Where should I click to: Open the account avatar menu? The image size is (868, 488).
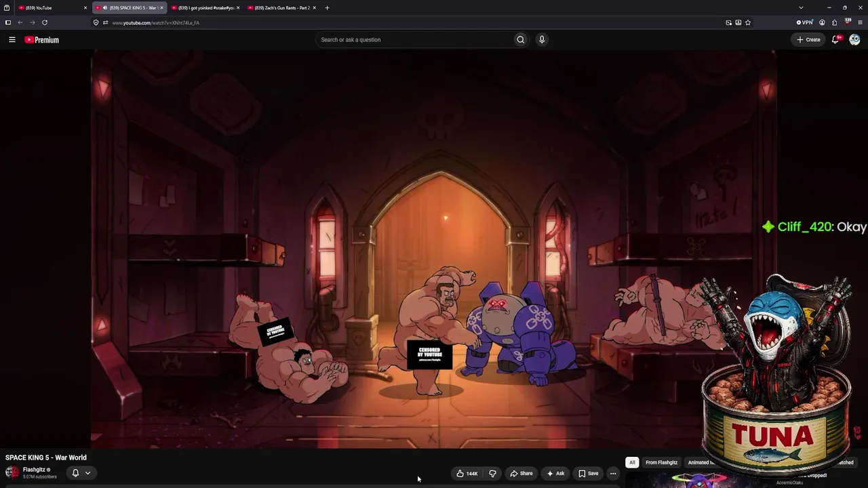854,39
